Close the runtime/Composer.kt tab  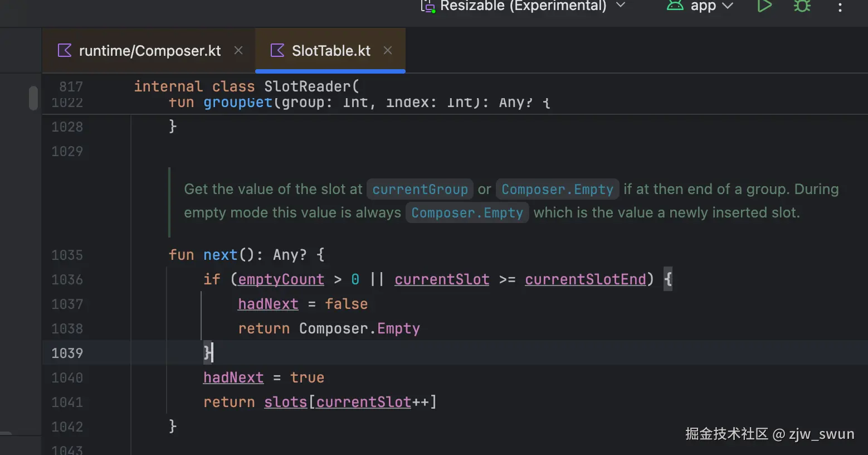coord(238,51)
